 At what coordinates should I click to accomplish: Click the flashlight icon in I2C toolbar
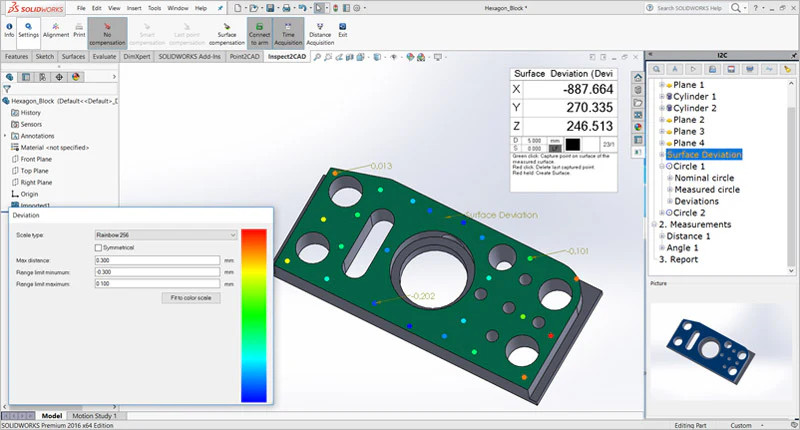[x=787, y=69]
